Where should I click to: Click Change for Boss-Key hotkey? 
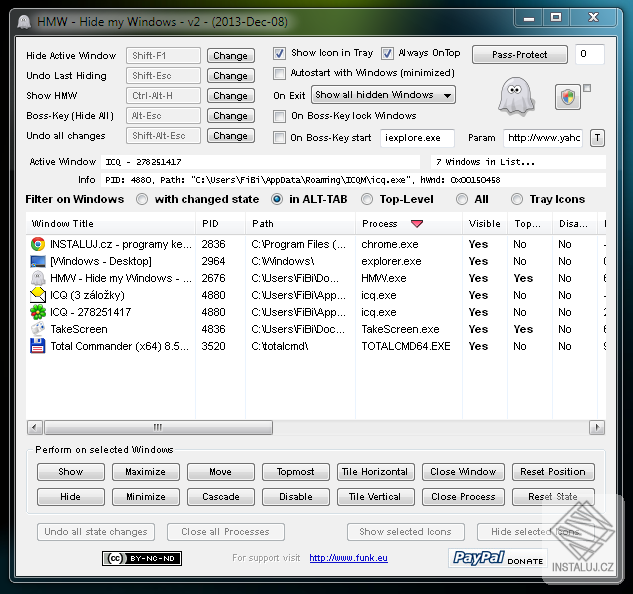[x=231, y=116]
